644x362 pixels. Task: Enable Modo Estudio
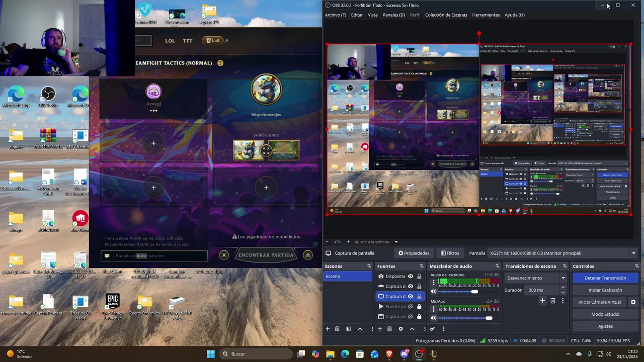pyautogui.click(x=605, y=314)
